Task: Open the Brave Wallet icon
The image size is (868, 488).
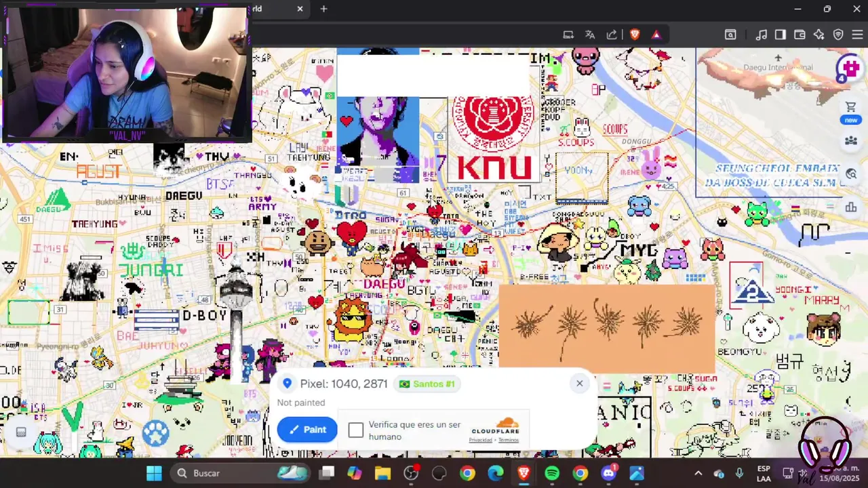Action: coord(800,35)
